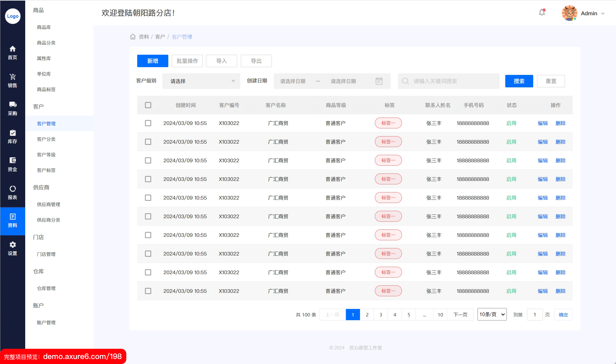Click the 标签一 tag in the first row
This screenshot has height=364, width=616.
[388, 123]
